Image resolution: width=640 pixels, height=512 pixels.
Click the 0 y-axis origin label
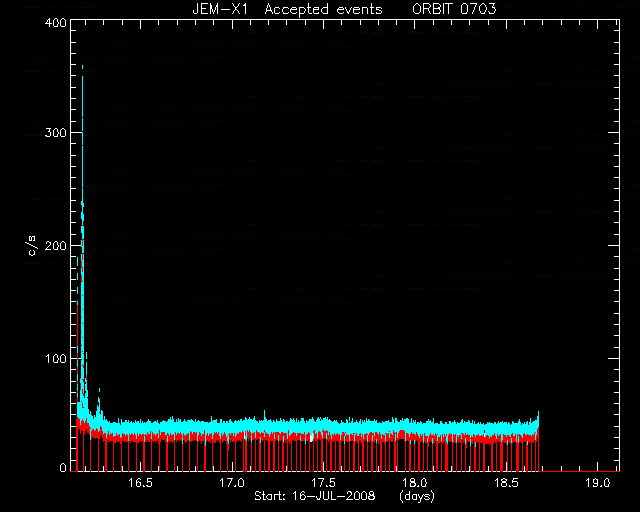[63, 467]
